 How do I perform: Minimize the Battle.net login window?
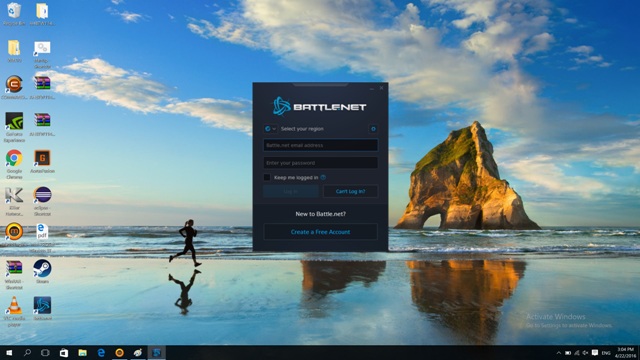coord(372,88)
